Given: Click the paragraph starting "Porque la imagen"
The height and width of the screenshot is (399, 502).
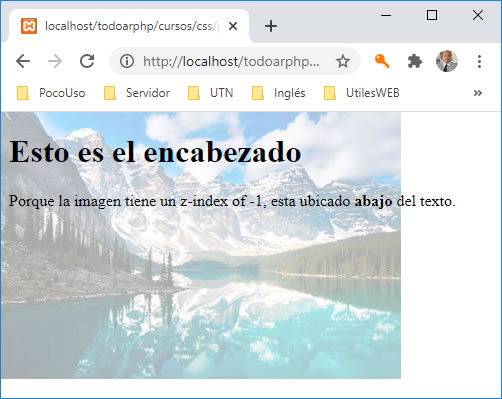Looking at the screenshot, I should tap(232, 201).
